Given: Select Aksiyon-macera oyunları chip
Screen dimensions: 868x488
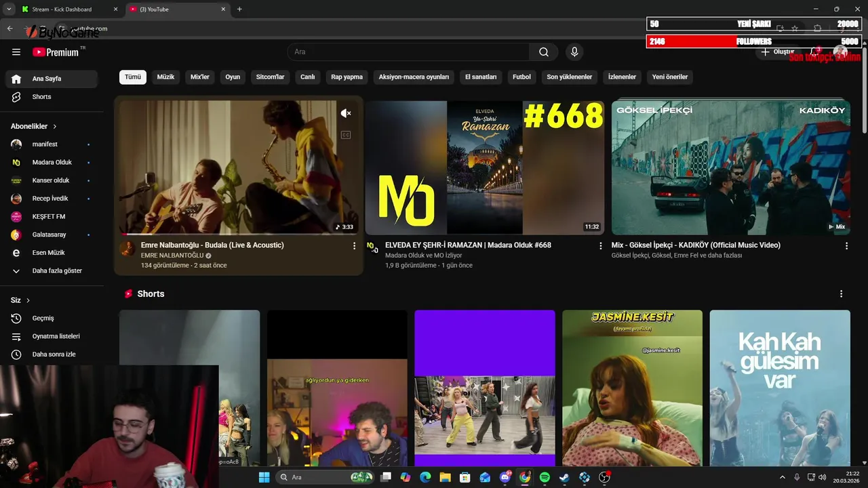Looking at the screenshot, I should click(414, 77).
